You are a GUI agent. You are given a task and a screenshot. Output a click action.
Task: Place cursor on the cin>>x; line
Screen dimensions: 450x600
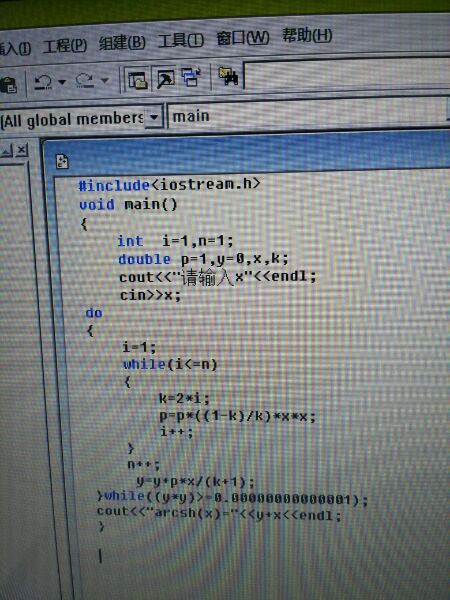coord(150,295)
